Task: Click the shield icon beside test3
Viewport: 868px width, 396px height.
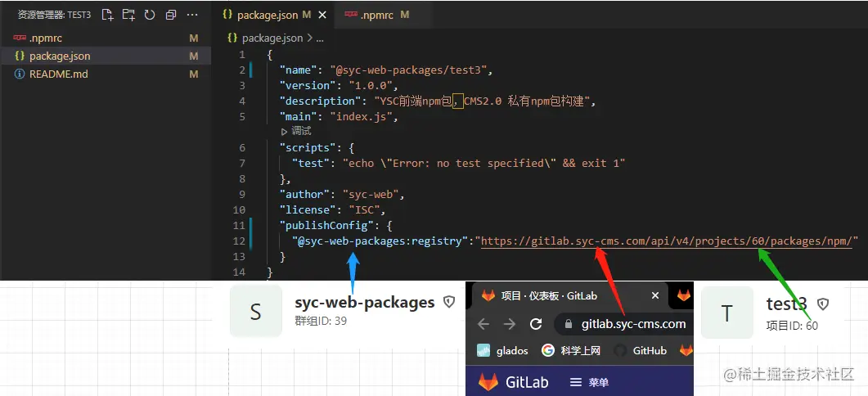Action: click(x=823, y=304)
